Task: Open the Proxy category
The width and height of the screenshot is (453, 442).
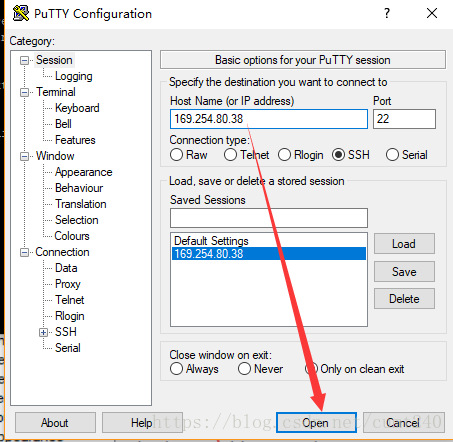Action: (68, 284)
